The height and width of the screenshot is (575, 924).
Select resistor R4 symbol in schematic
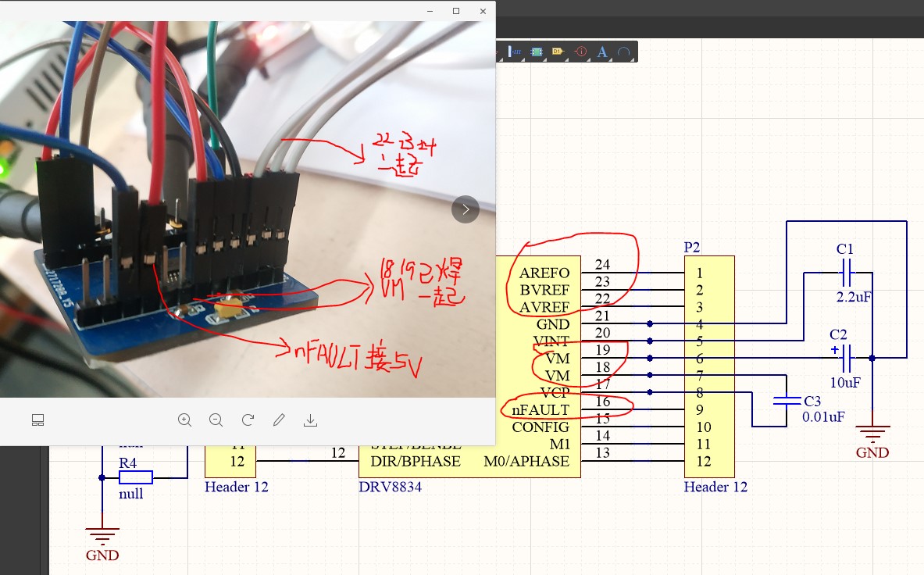[x=136, y=477]
